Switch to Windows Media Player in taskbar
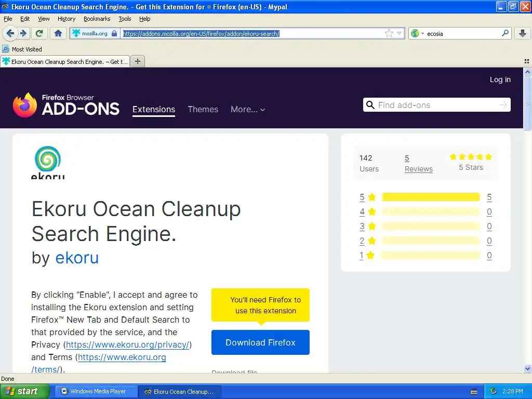This screenshot has width=532, height=399. click(x=96, y=391)
